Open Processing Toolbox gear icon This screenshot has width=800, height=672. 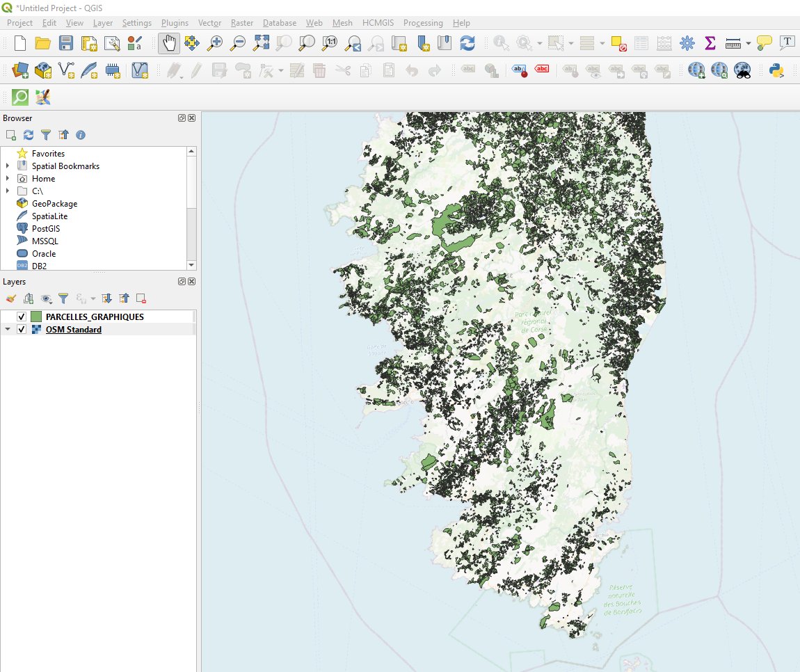(687, 43)
